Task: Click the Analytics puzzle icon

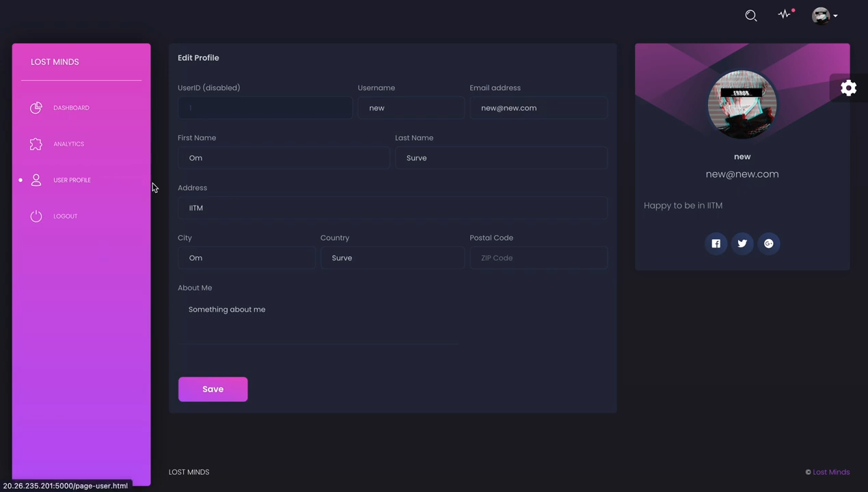Action: click(36, 143)
